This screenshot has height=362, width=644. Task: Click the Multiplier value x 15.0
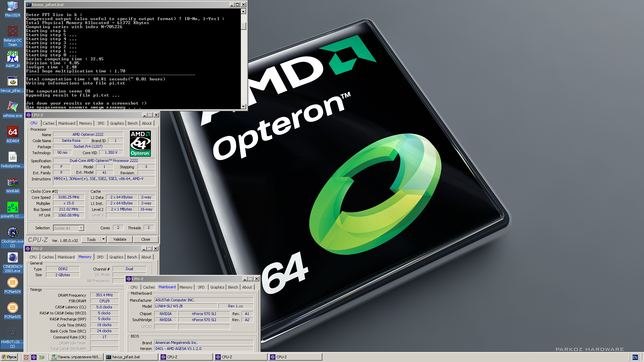point(69,203)
